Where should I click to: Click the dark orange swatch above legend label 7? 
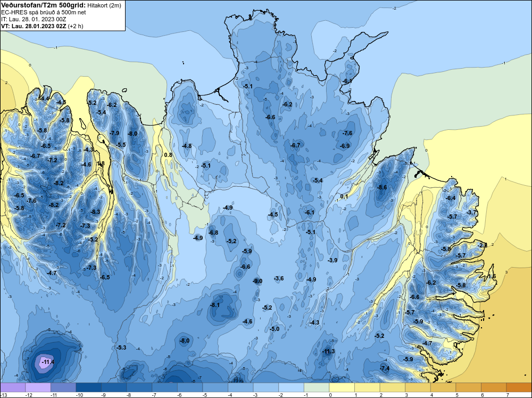pos(519,387)
